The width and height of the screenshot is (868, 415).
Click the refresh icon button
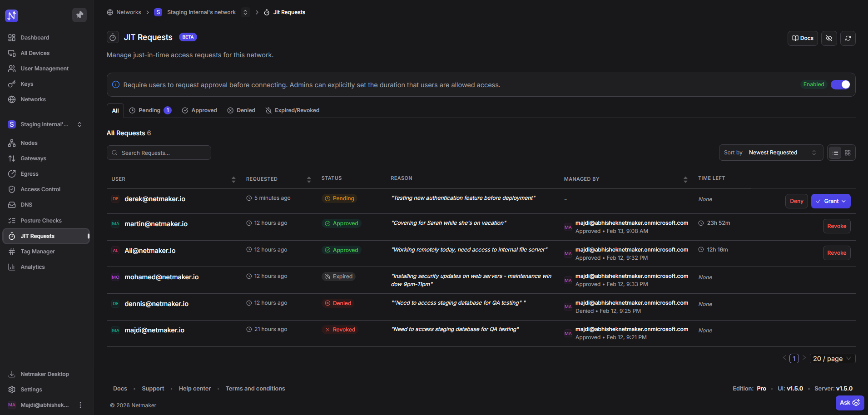[848, 38]
